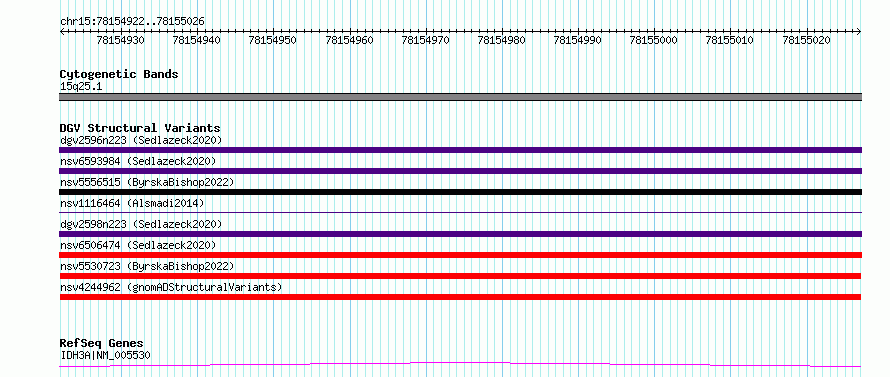This screenshot has width=890, height=377.
Task: Click ruler position 78155020
Action: coord(807,40)
